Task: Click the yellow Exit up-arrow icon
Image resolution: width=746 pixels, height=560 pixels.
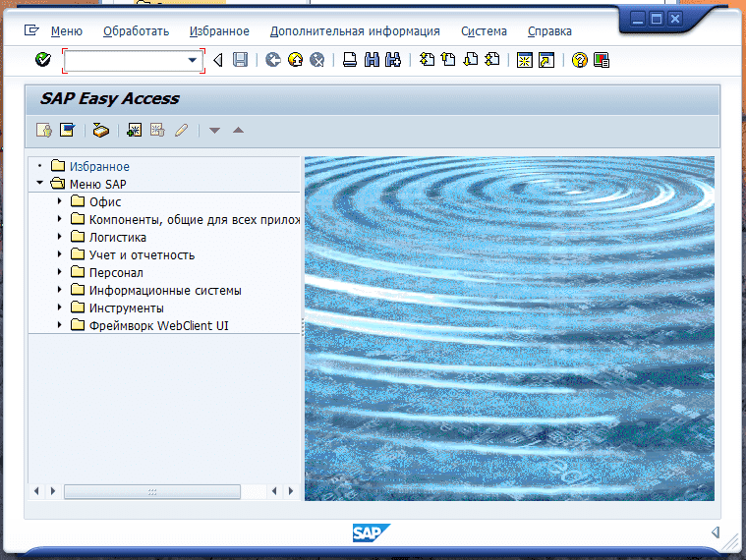Action: [295, 60]
